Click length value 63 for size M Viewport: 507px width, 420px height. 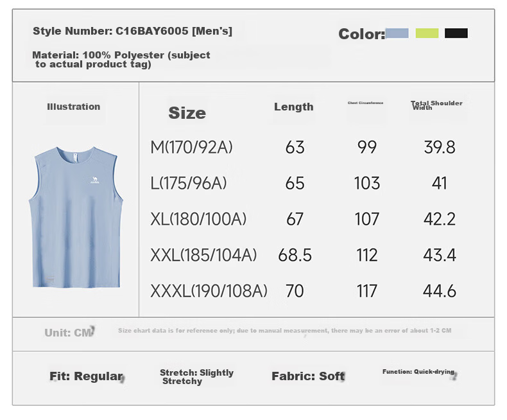coord(295,148)
